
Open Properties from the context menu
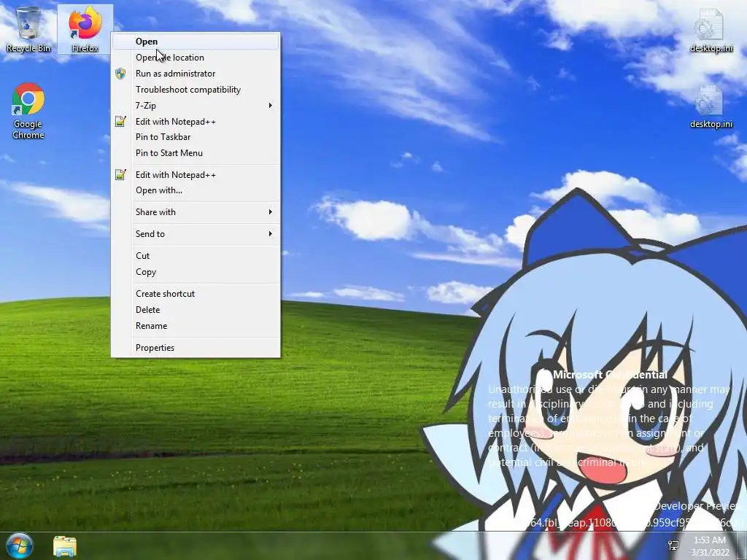click(196, 348)
